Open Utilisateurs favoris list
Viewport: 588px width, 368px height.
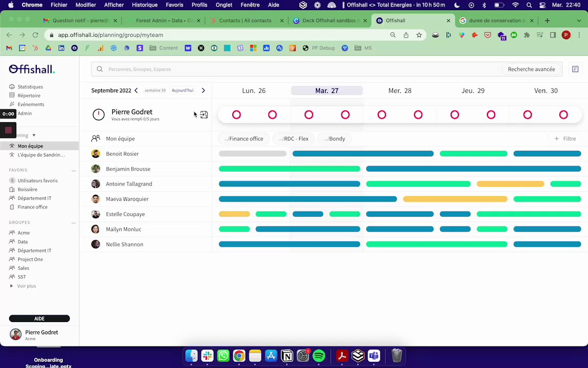tap(37, 180)
